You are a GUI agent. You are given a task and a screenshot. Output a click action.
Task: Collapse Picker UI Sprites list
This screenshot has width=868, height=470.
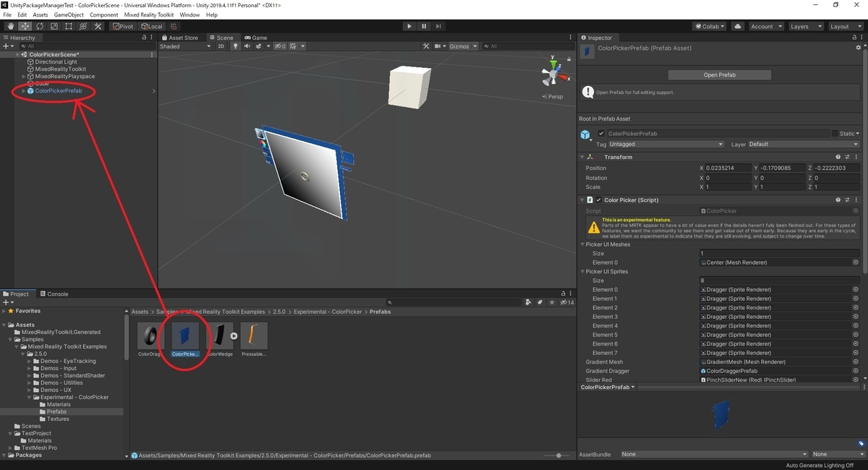(x=582, y=272)
